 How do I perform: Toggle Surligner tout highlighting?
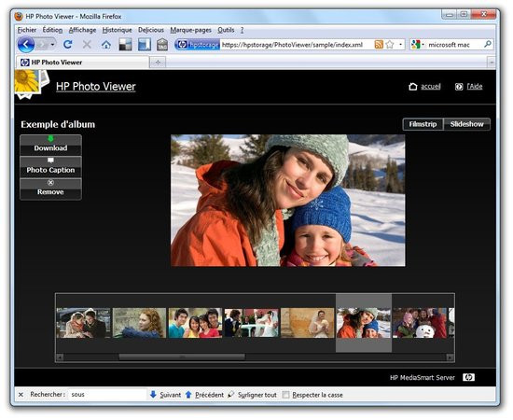(x=252, y=395)
